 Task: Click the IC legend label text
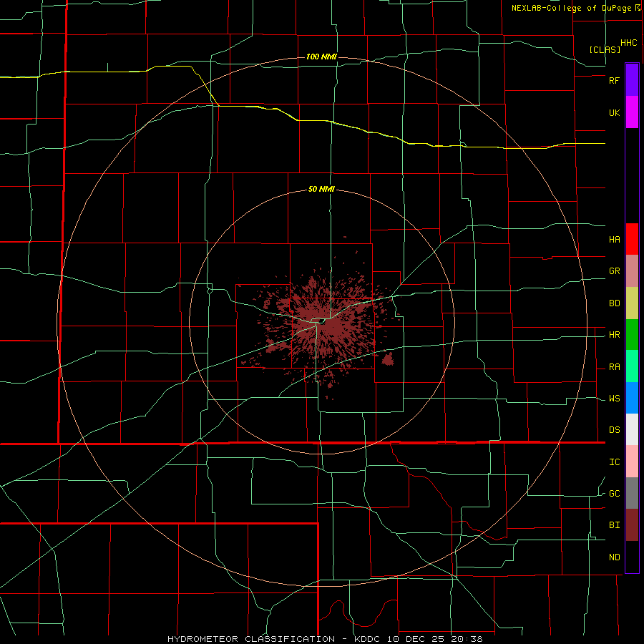point(615,462)
